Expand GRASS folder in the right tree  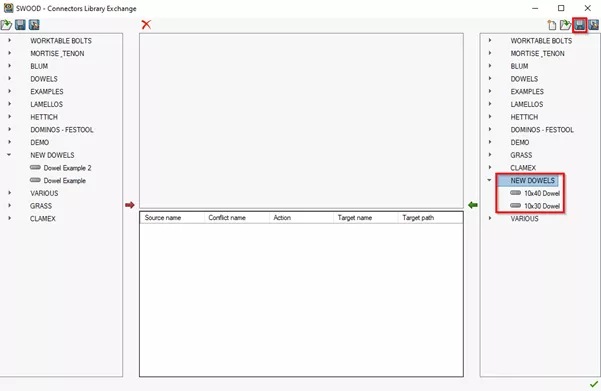point(490,154)
